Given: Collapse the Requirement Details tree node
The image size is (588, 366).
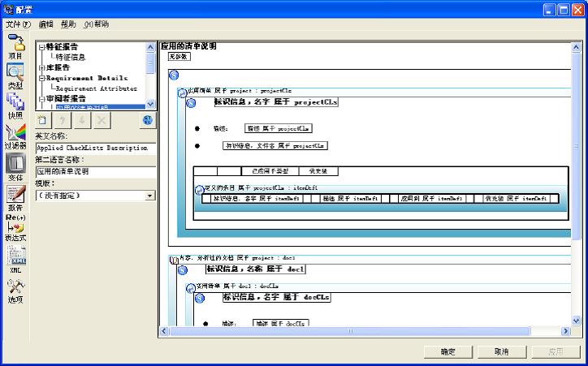Looking at the screenshot, I should tap(41, 78).
